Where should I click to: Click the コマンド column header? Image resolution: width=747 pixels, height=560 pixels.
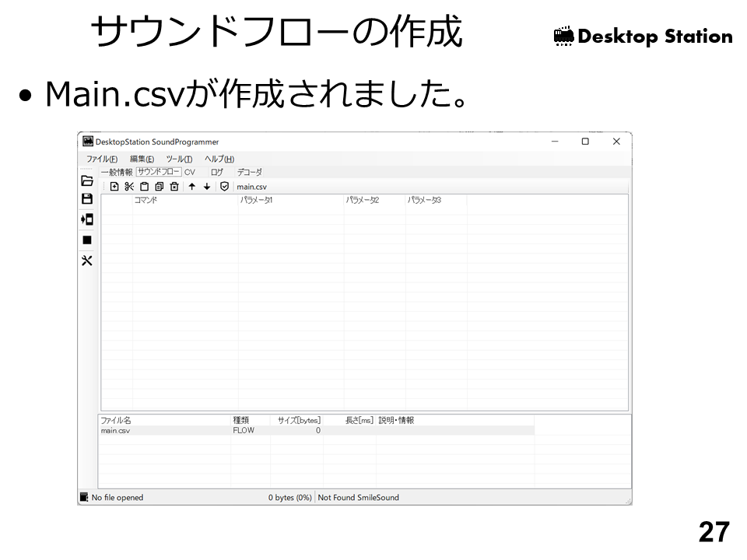[x=146, y=200]
